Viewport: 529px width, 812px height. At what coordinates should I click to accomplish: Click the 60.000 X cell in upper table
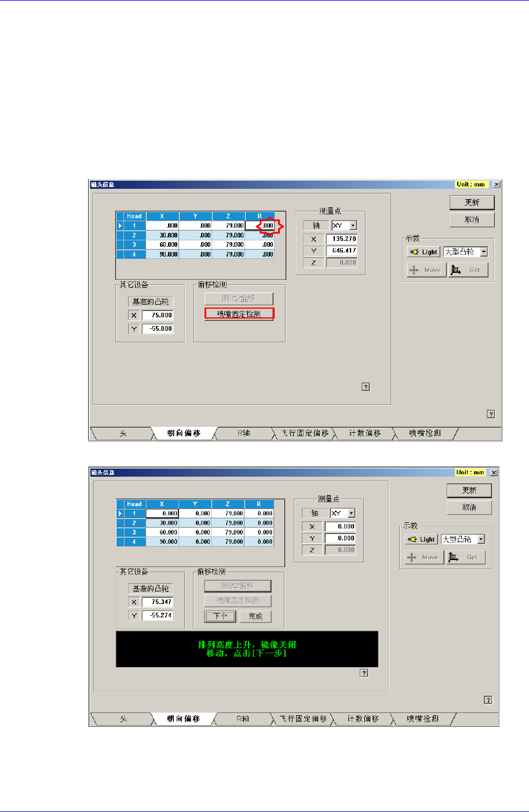pos(162,244)
